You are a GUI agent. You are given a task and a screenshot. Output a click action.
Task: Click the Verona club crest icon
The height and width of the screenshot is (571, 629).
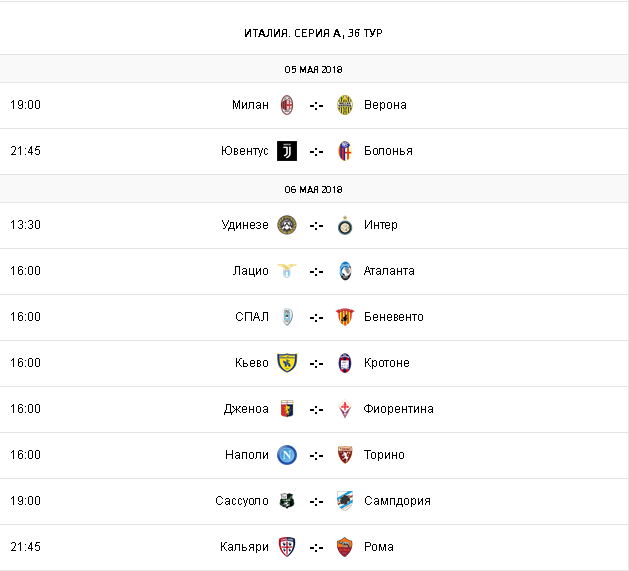click(345, 105)
